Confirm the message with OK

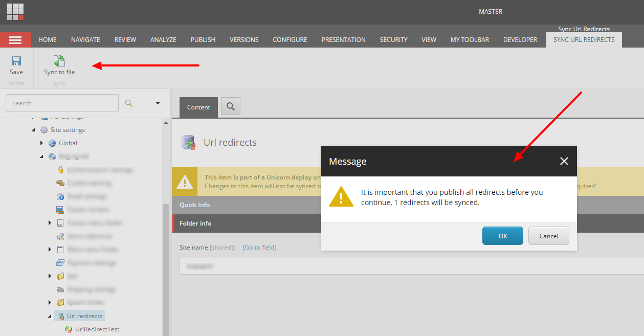[502, 236]
